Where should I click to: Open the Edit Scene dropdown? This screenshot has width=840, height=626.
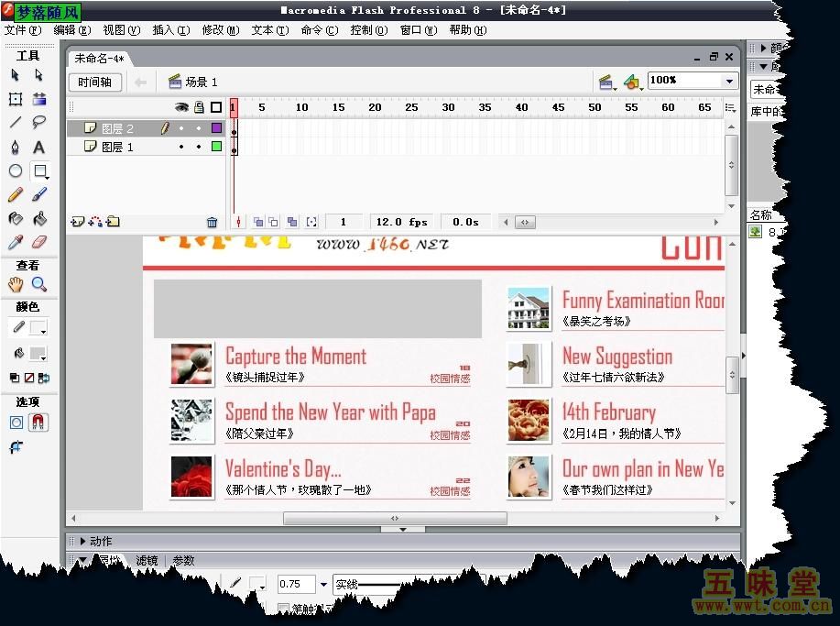[606, 82]
